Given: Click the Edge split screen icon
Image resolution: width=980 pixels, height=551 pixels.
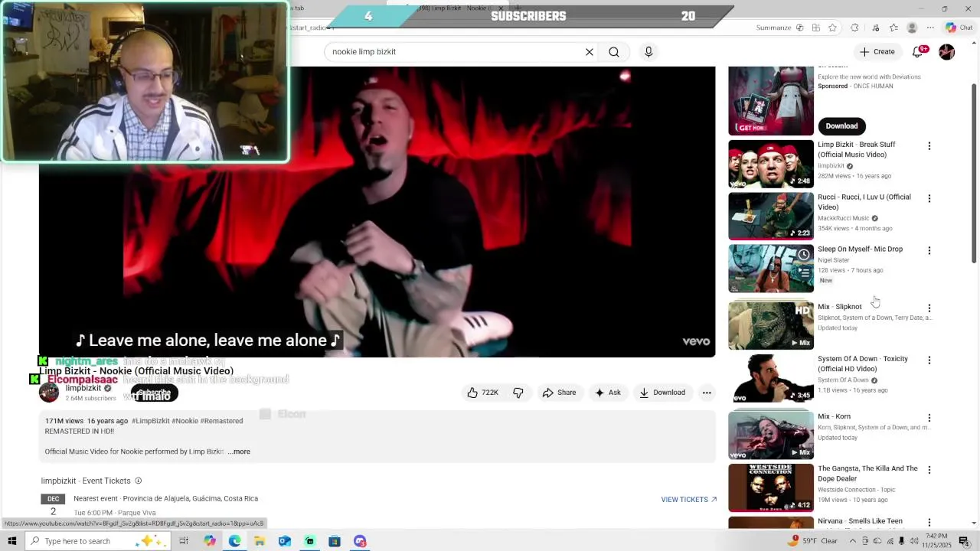Looking at the screenshot, I should [x=816, y=28].
